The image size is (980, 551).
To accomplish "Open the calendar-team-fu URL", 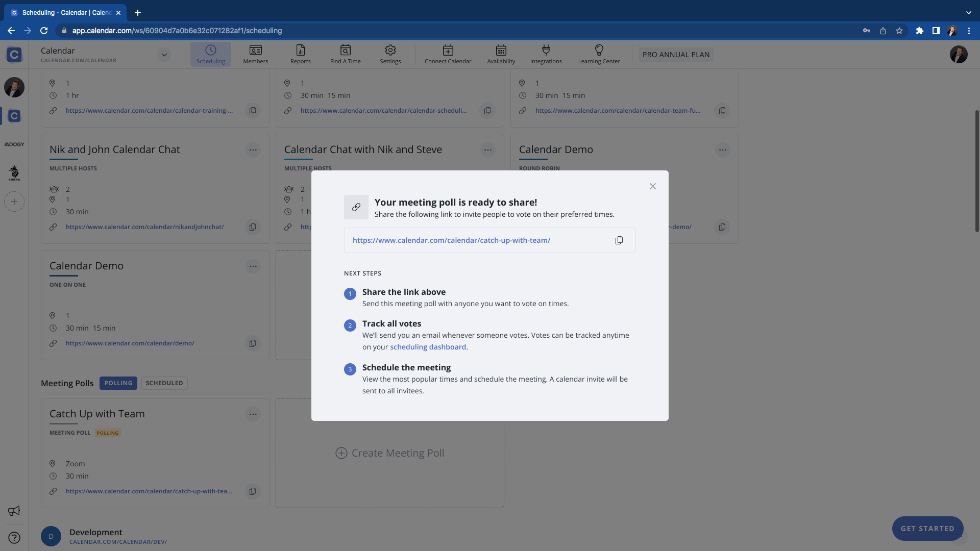I will (618, 111).
